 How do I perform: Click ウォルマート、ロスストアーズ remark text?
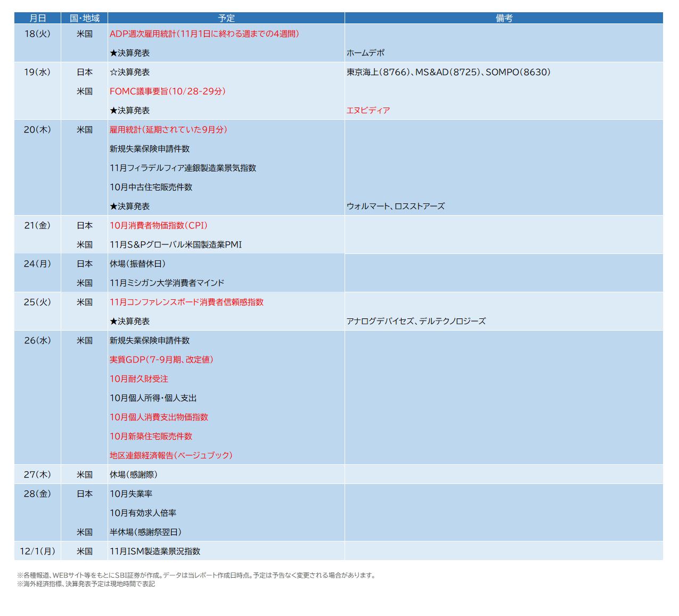tap(395, 206)
